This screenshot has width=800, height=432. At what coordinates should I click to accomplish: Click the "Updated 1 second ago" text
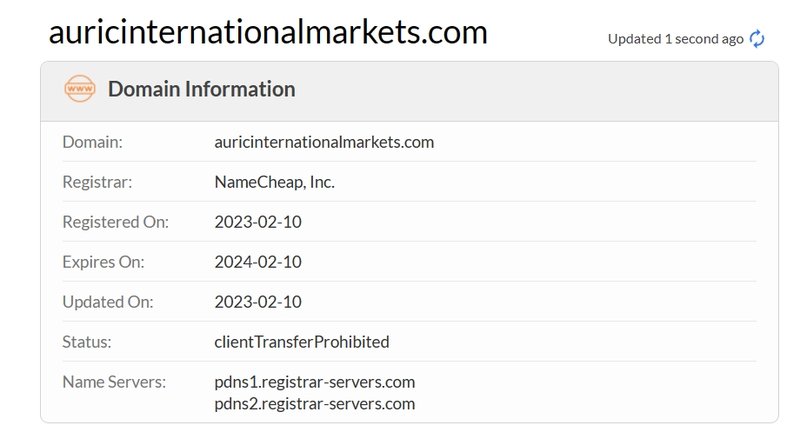point(675,39)
